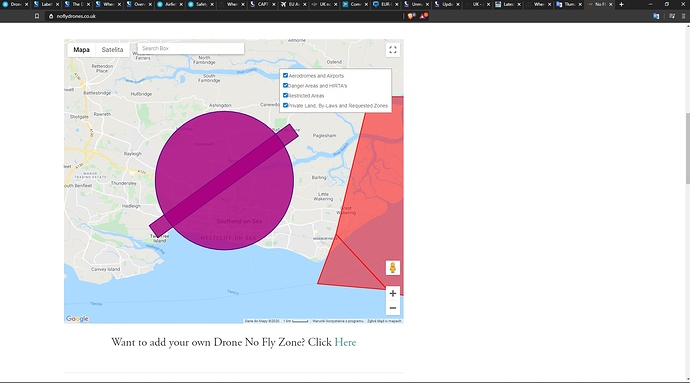
Task: Zoom in on the map
Action: click(393, 294)
